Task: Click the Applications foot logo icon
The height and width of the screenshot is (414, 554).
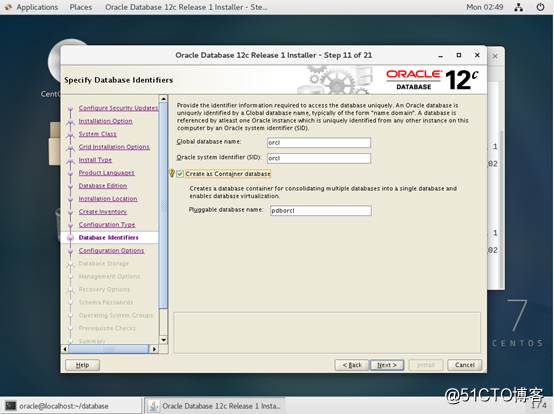Action: click(8, 7)
